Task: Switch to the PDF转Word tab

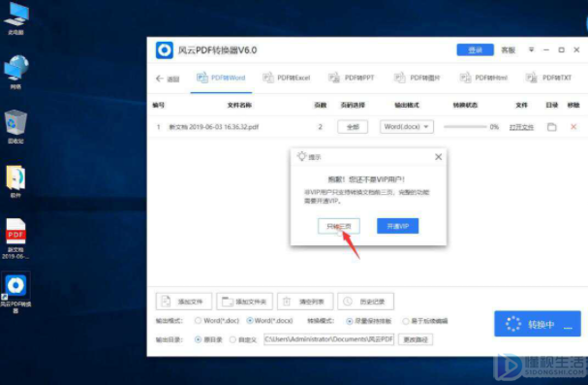Action: pos(221,78)
